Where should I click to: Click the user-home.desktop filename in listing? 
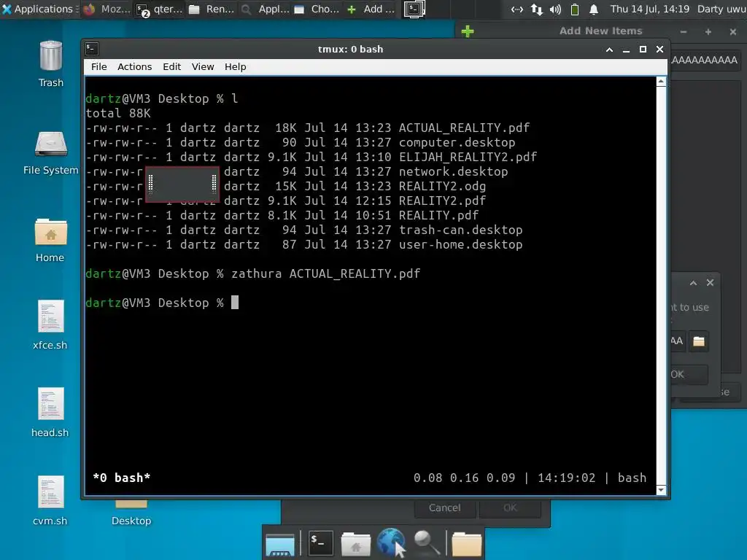(x=461, y=245)
